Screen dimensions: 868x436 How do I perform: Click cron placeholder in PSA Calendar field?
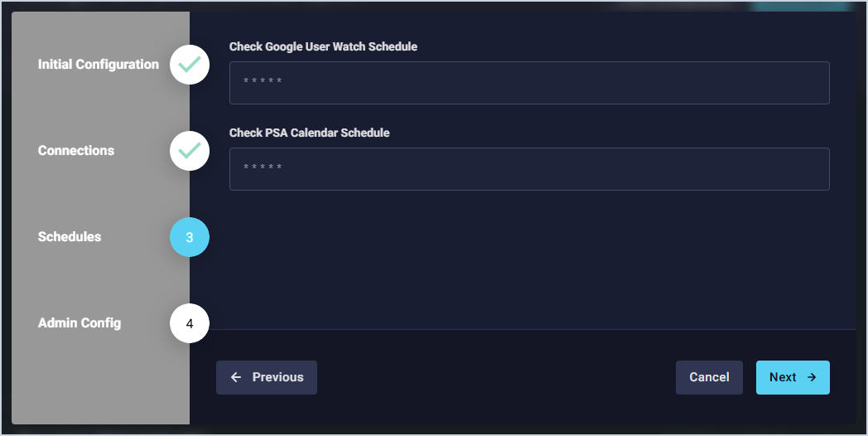pyautogui.click(x=263, y=169)
